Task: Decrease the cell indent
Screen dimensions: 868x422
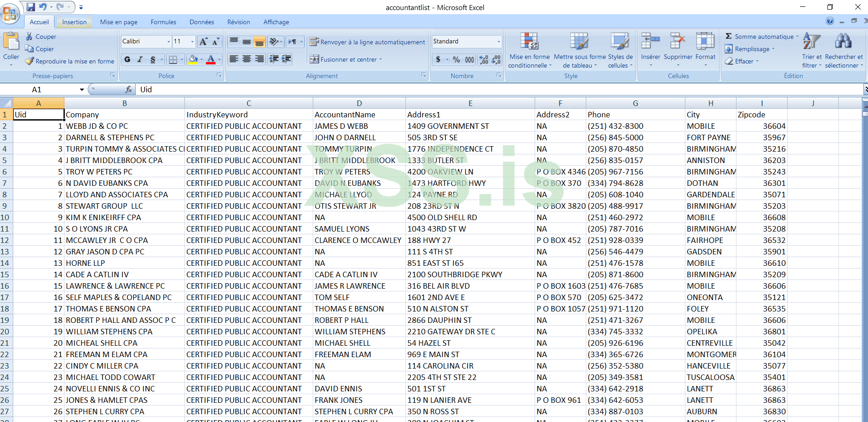Action: pos(274,59)
